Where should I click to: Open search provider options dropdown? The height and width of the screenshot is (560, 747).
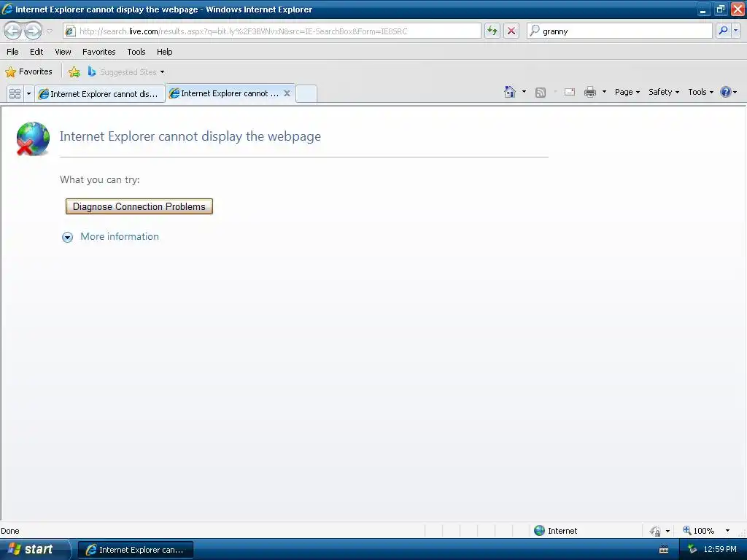(x=736, y=31)
